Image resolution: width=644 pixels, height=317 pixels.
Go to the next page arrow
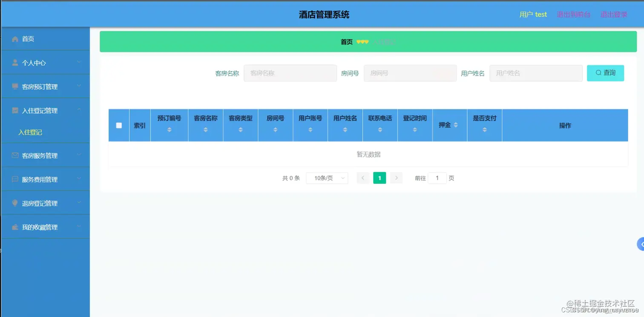tap(396, 178)
